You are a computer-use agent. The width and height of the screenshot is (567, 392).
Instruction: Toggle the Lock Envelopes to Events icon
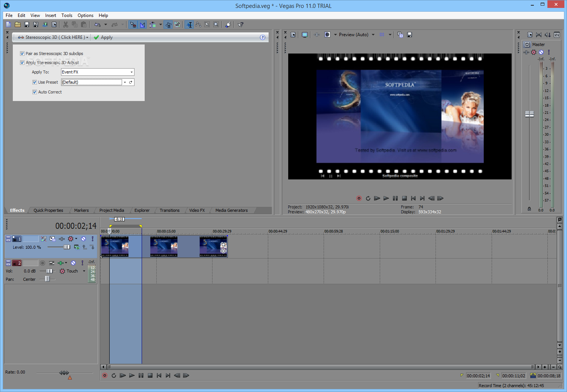point(168,24)
